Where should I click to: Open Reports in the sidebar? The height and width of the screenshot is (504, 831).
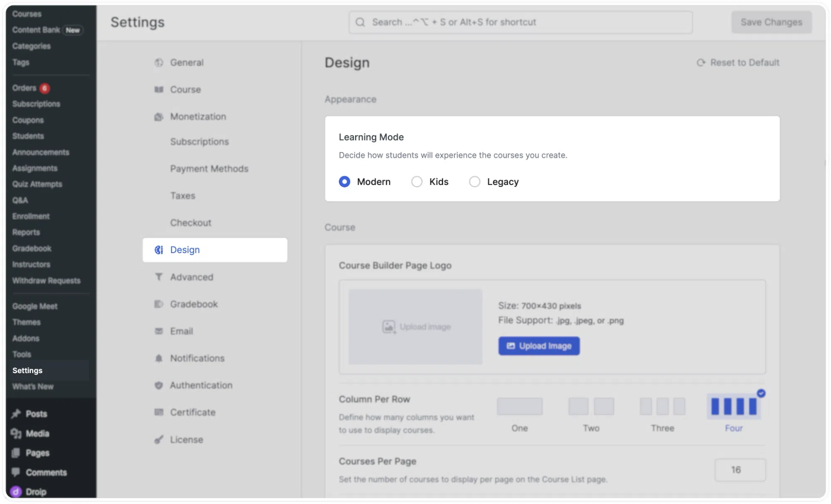click(x=26, y=232)
